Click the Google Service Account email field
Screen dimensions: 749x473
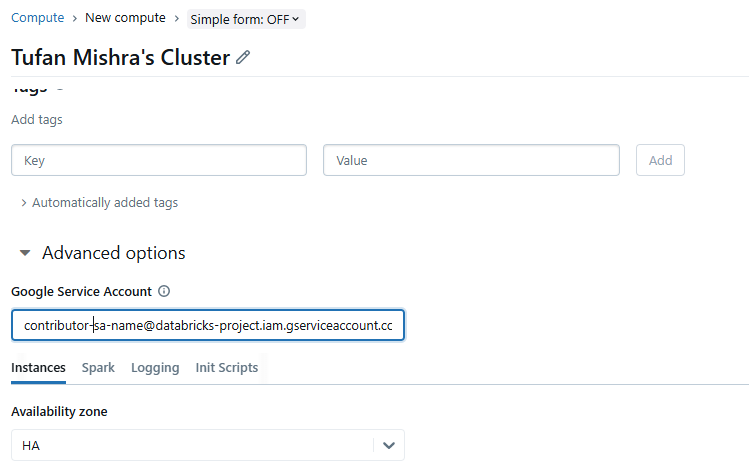[208, 326]
